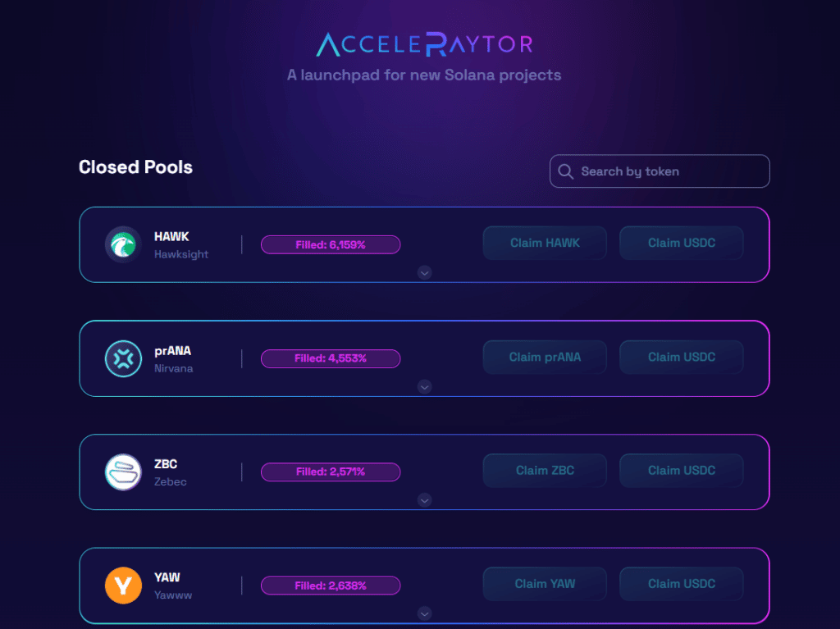Image resolution: width=840 pixels, height=629 pixels.
Task: Click the orange Yawww token icon
Action: [123, 586]
